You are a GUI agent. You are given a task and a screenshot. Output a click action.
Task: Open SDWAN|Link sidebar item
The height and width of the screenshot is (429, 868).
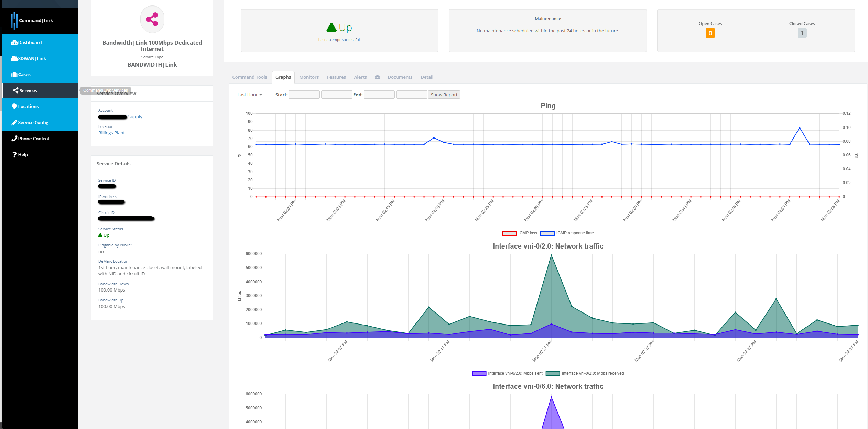40,58
